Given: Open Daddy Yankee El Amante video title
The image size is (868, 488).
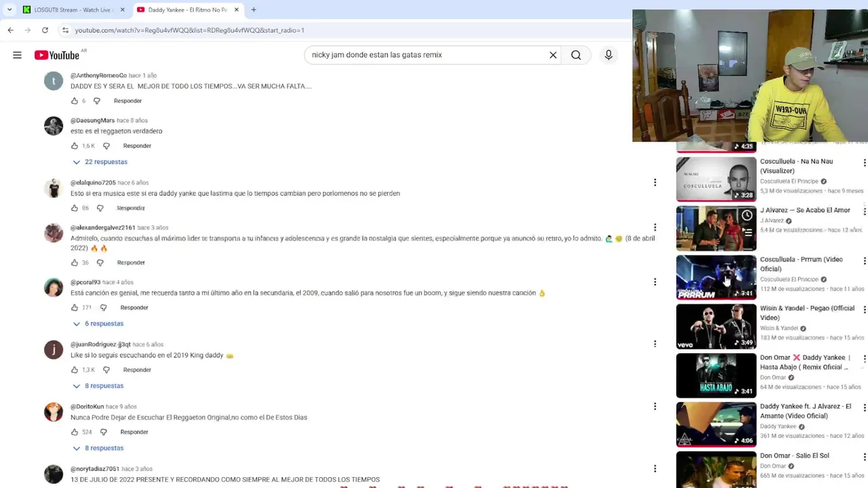Looking at the screenshot, I should 806,411.
